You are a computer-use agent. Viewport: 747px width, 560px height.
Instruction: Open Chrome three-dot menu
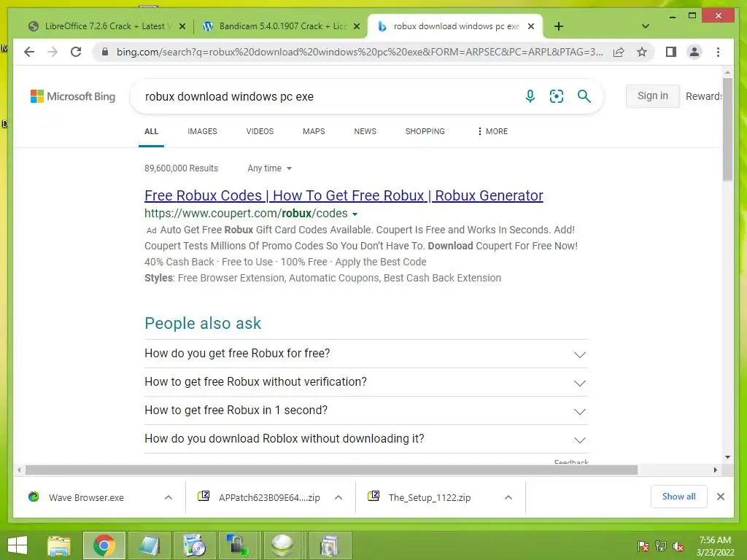pos(718,52)
